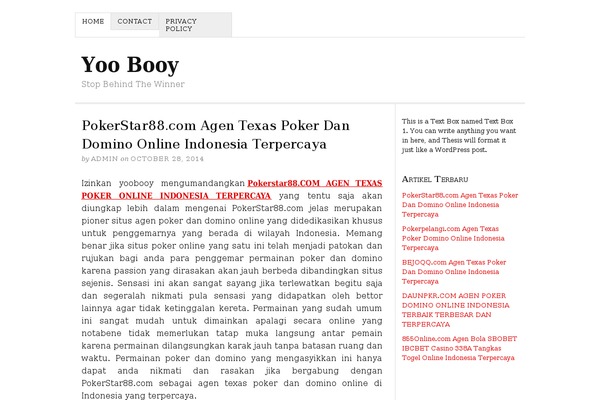The width and height of the screenshot is (600, 400).
Task: Open the Home navigation tab
Action: [93, 21]
